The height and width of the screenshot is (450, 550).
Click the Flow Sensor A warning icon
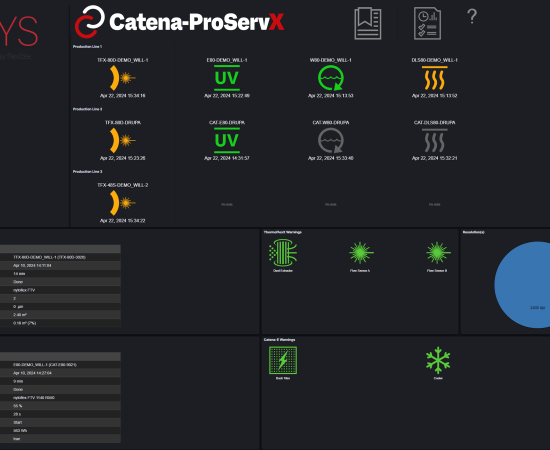click(361, 253)
